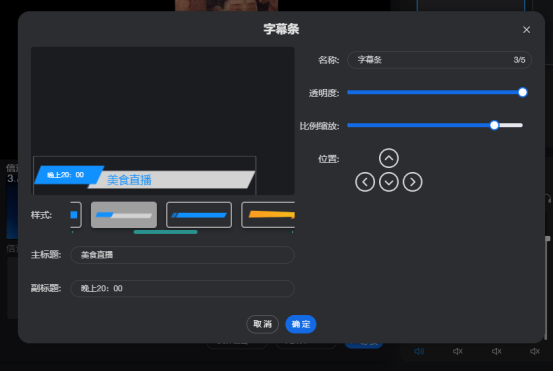Move subtitle position right with arrow
Screen dimensions: 553x371
pyautogui.click(x=412, y=182)
